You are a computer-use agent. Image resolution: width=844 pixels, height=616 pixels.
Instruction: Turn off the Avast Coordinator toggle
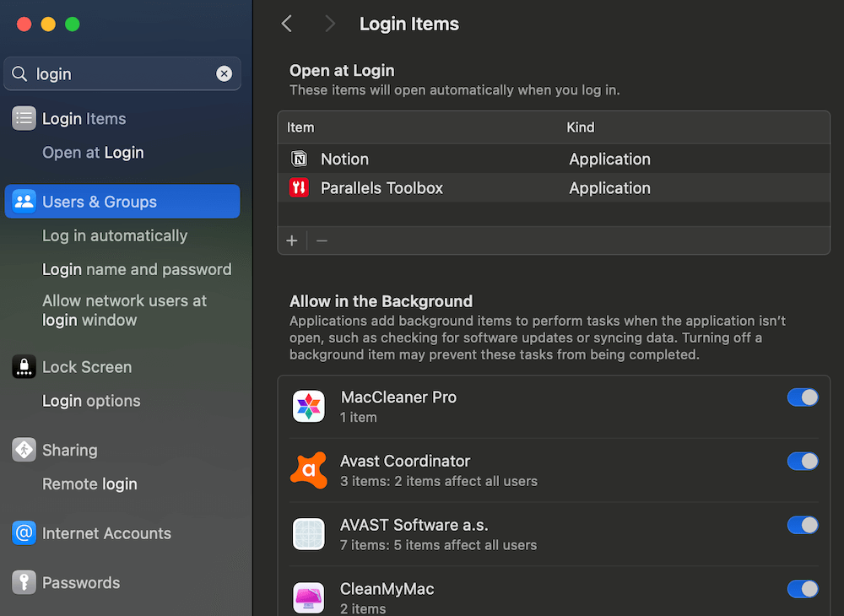(803, 461)
